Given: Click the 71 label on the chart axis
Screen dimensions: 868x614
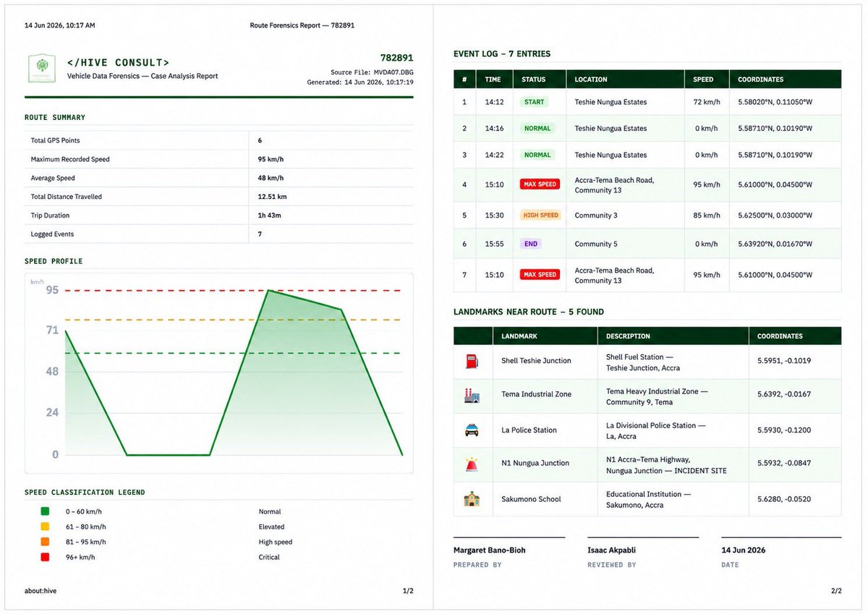Looking at the screenshot, I should (52, 331).
